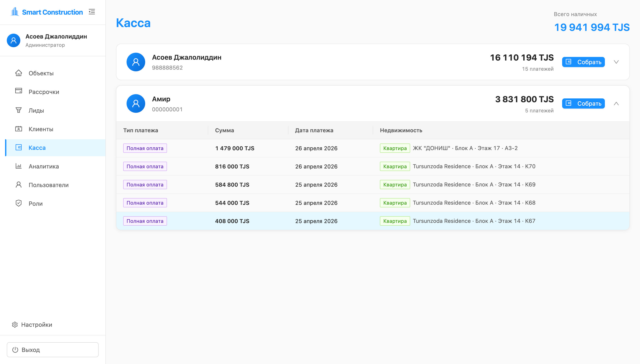
Task: Click Полная оплата tag in 408 000 row
Action: (x=145, y=221)
